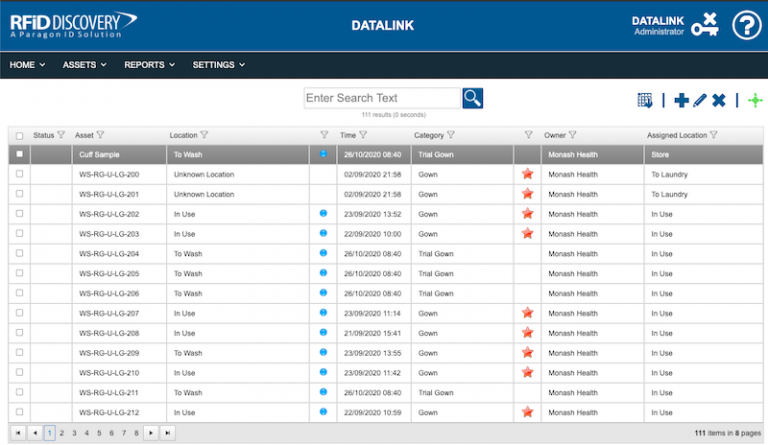Viewport: 768px width, 445px height.
Task: Expand the ASSETS dropdown menu
Action: (x=84, y=65)
